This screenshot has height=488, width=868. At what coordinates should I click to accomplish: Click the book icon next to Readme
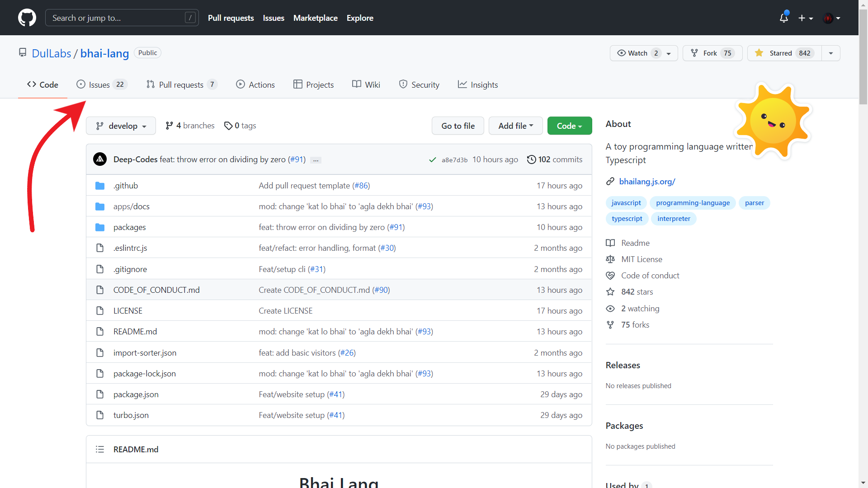pos(610,243)
